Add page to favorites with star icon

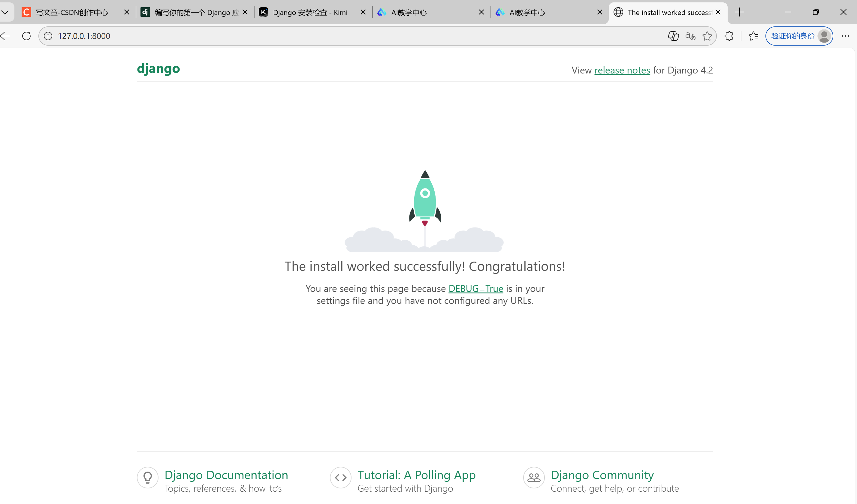[x=707, y=36]
